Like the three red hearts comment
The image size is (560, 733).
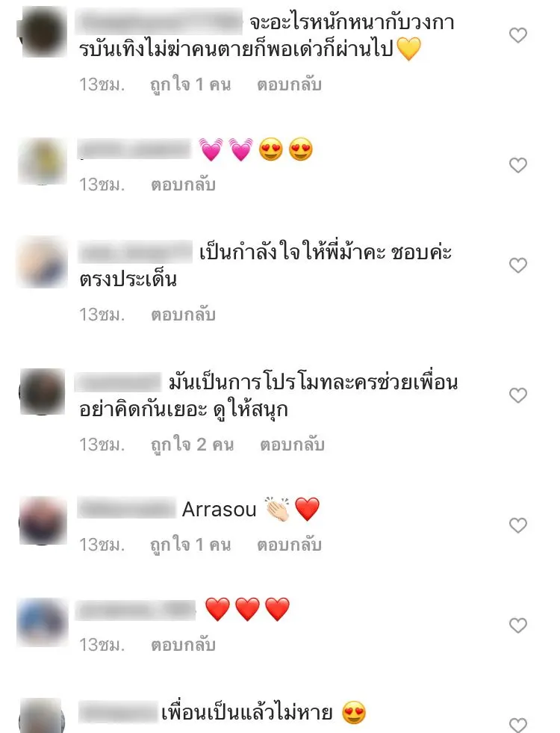tap(518, 625)
